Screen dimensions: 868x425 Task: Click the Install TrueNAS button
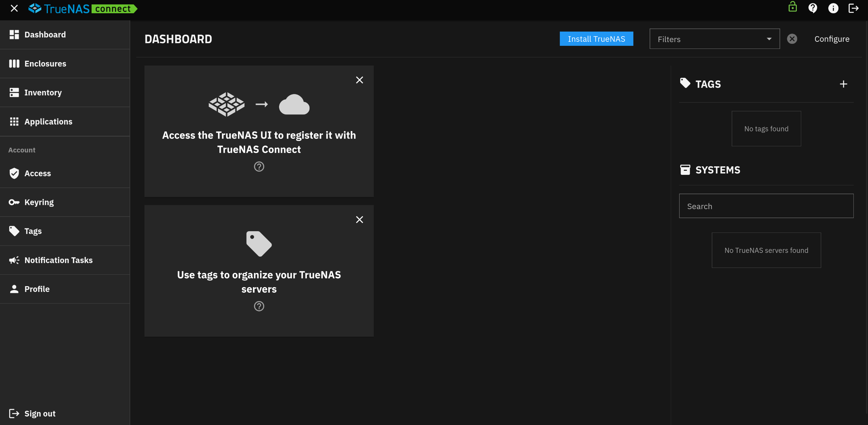click(x=596, y=39)
